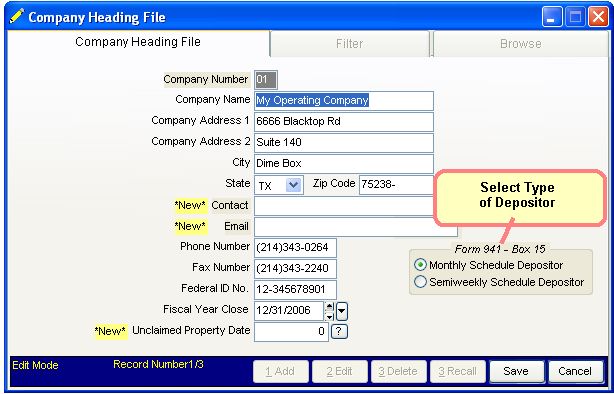The width and height of the screenshot is (614, 394).
Task: Click the 2 Edit button
Action: [x=340, y=371]
